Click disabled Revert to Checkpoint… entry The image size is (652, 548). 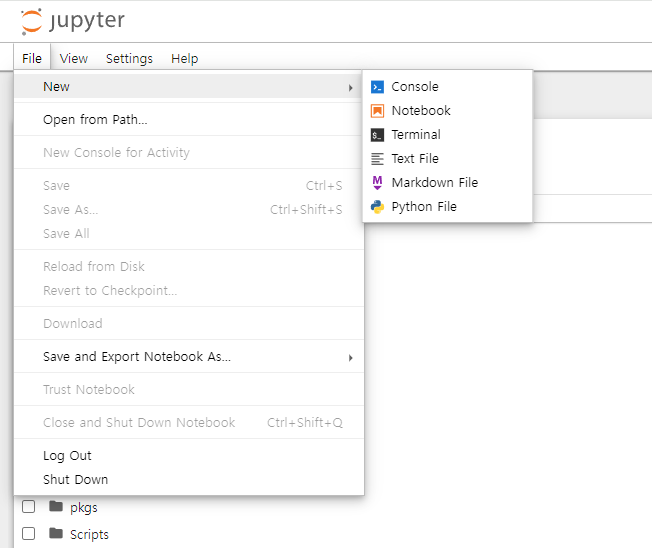coord(189,291)
